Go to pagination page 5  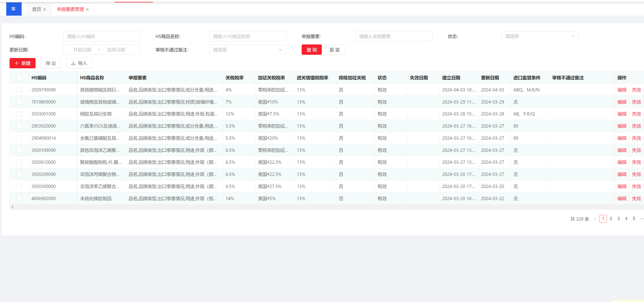coord(634,219)
